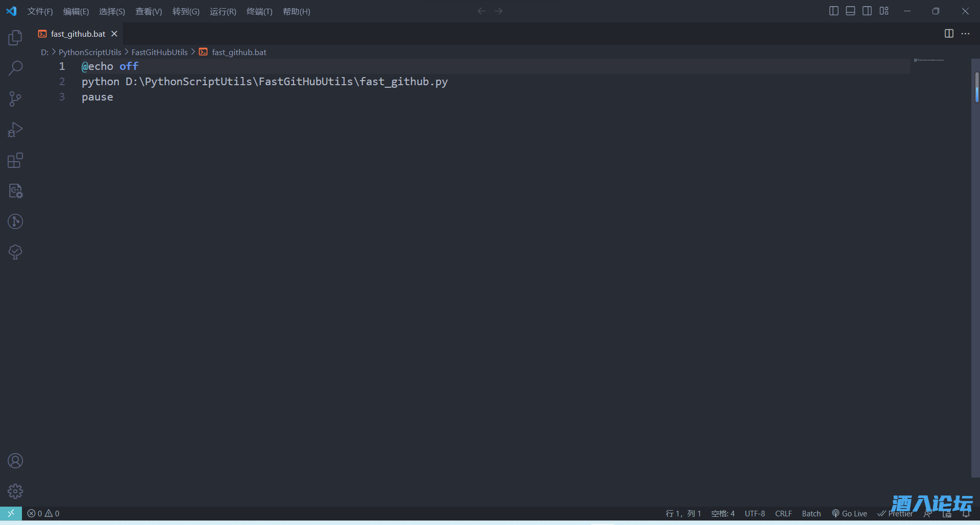Expand the PythonScriptUtils breadcrumb
This screenshot has width=980, height=525.
pyautogui.click(x=90, y=52)
